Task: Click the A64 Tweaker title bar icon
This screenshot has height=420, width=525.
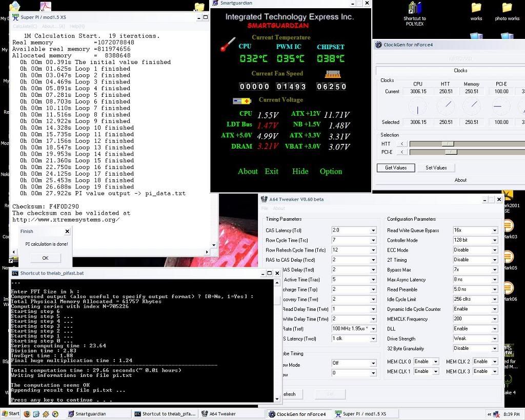Action: click(x=264, y=199)
